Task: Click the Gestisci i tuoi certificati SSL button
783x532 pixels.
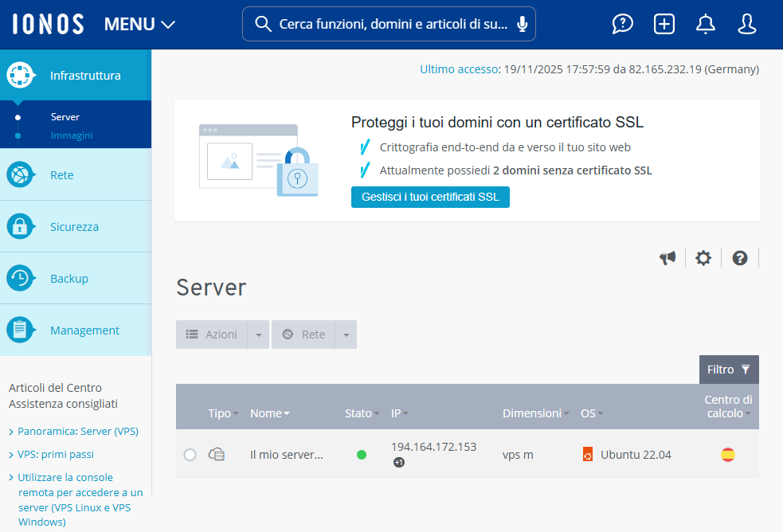Action: pos(430,197)
